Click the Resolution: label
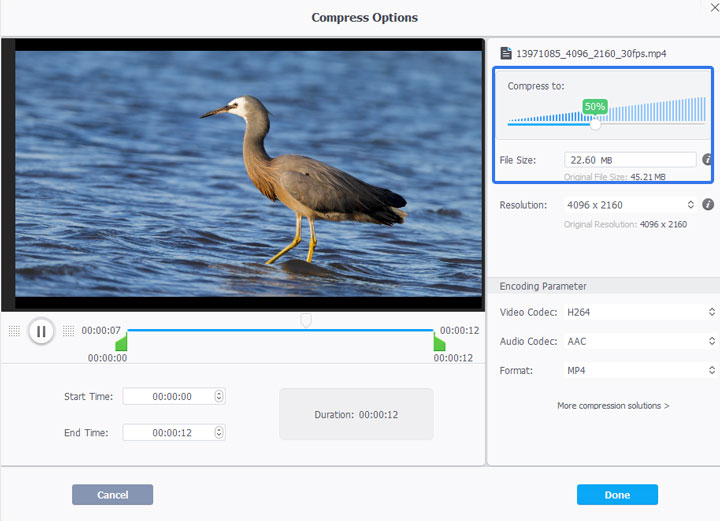 point(523,205)
